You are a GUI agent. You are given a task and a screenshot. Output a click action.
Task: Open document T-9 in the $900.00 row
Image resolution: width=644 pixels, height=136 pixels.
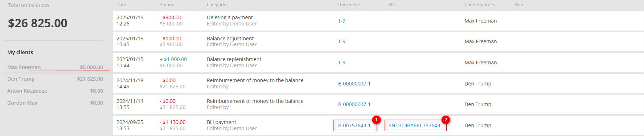[x=342, y=21]
